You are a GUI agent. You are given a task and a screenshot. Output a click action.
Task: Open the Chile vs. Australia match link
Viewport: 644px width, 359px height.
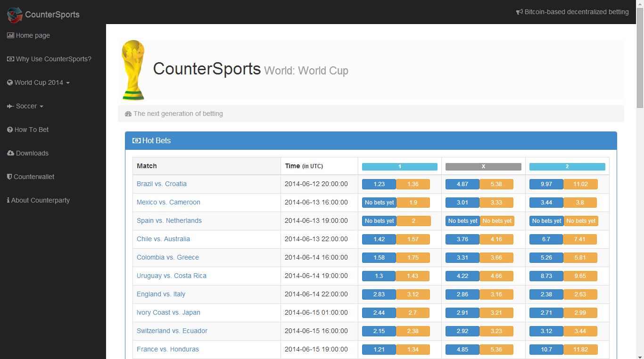point(163,239)
